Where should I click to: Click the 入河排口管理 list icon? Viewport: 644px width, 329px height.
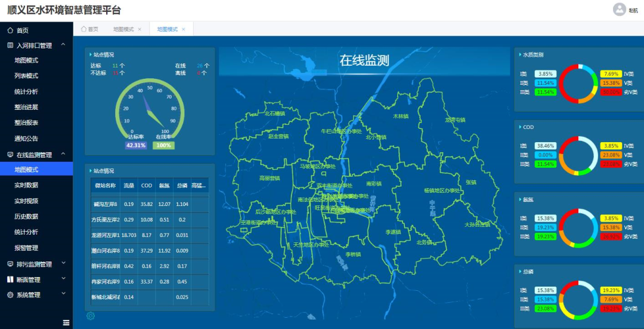[x=10, y=45]
